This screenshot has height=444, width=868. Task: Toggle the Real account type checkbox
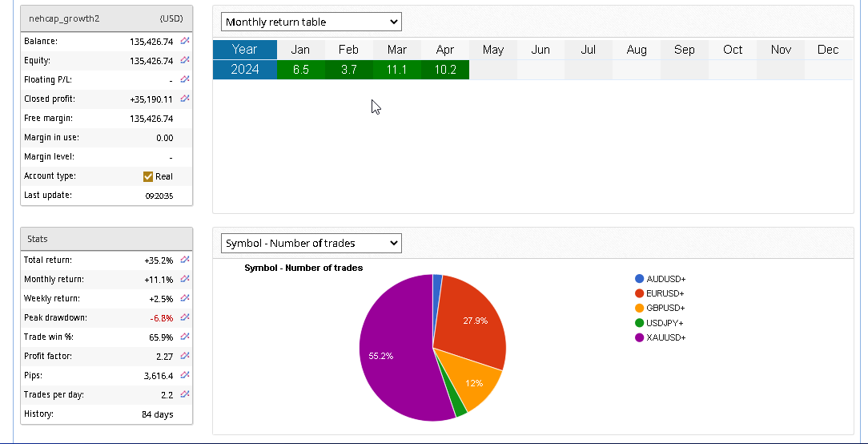148,176
